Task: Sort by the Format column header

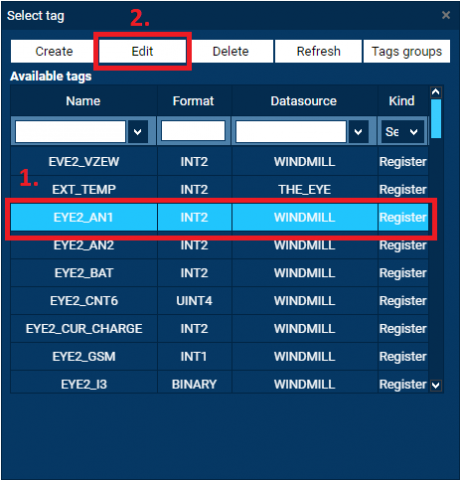Action: pos(194,101)
